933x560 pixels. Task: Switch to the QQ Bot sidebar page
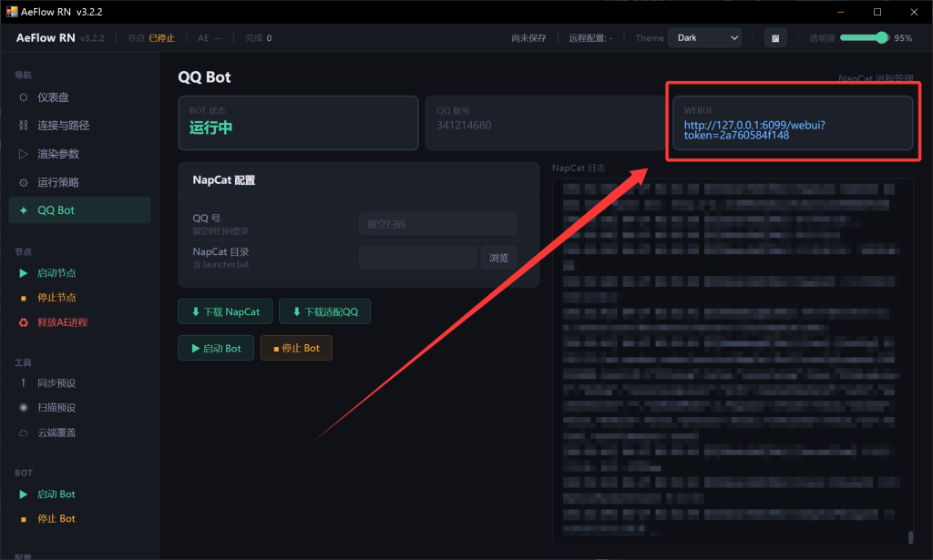point(56,210)
